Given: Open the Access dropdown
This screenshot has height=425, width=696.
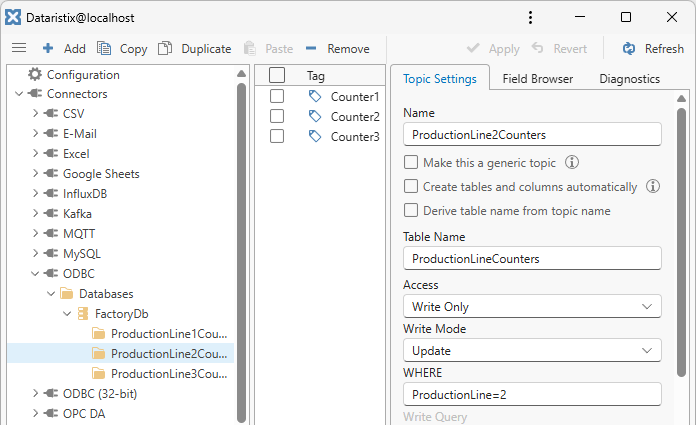Looking at the screenshot, I should coord(532,306).
